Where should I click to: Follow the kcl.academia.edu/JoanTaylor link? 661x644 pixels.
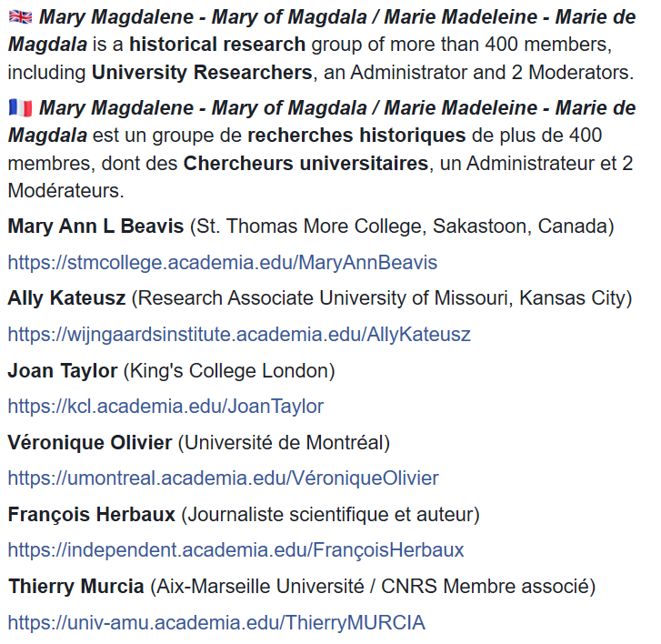pos(165,407)
